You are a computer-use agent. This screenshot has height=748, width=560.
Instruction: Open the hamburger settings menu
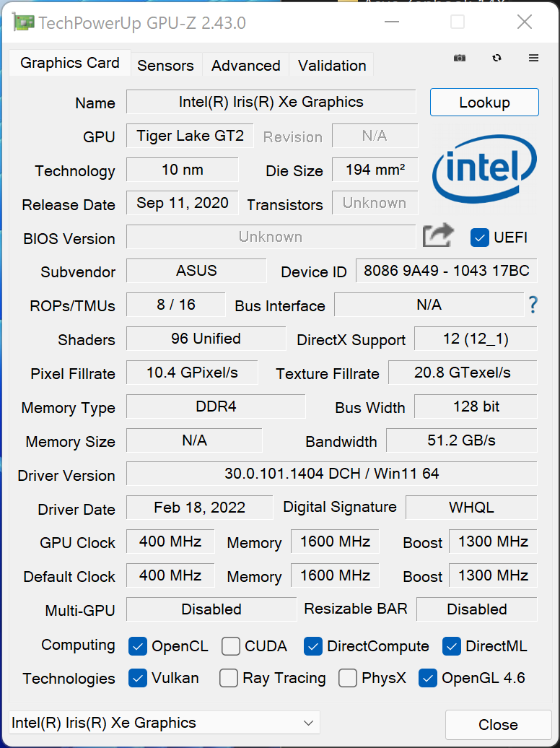coord(533,58)
